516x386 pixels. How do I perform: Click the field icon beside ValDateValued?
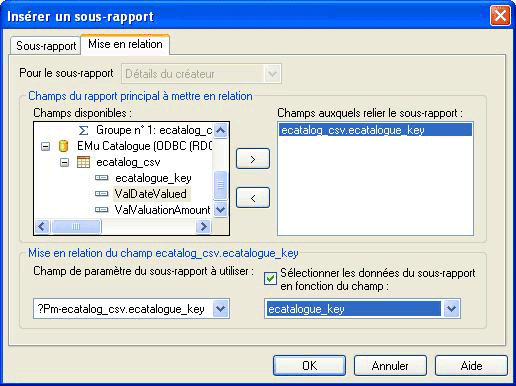tap(102, 194)
